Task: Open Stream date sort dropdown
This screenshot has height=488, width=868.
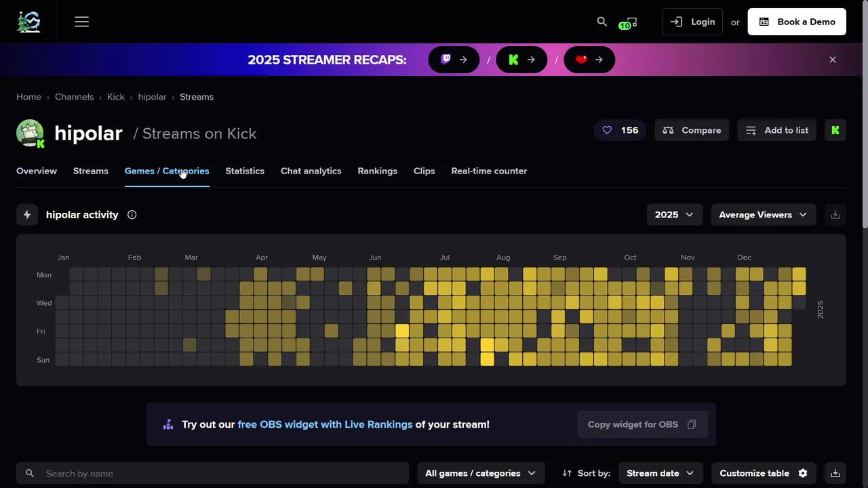Action: [660, 473]
